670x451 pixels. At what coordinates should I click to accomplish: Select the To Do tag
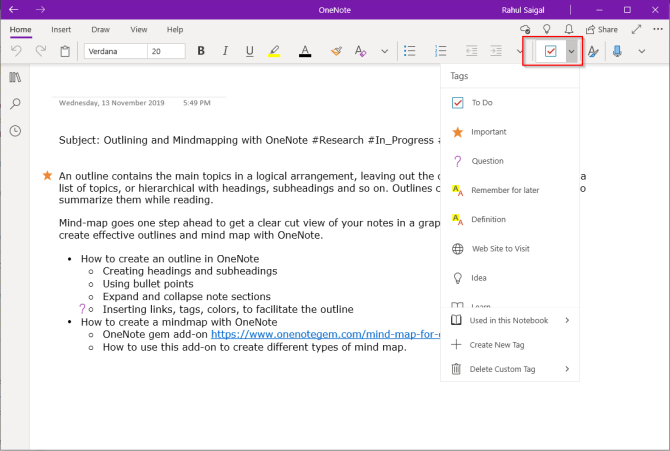(x=510, y=103)
